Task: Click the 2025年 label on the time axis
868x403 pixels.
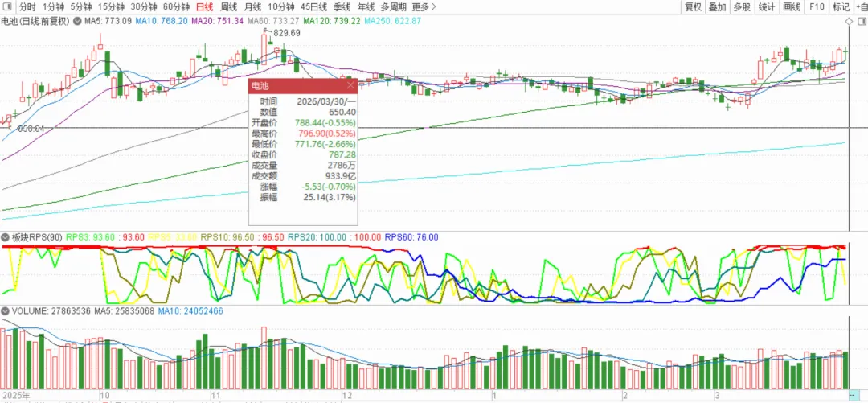Action: (x=15, y=395)
